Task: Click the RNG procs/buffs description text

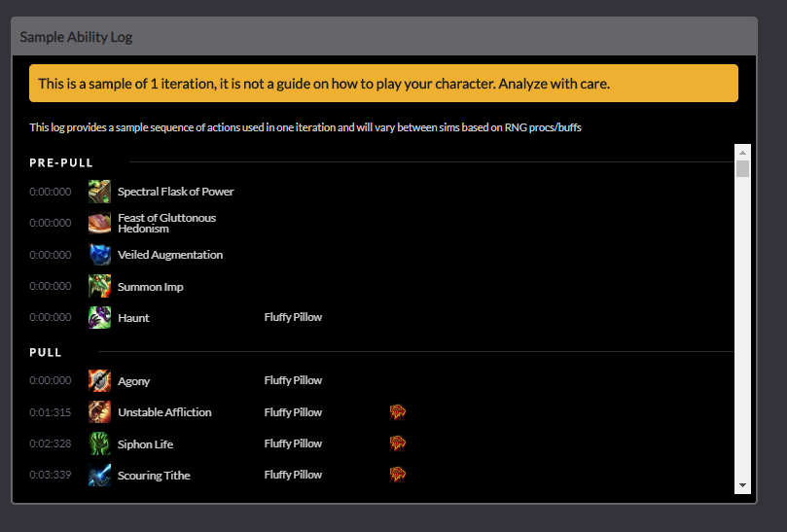Action: [305, 127]
